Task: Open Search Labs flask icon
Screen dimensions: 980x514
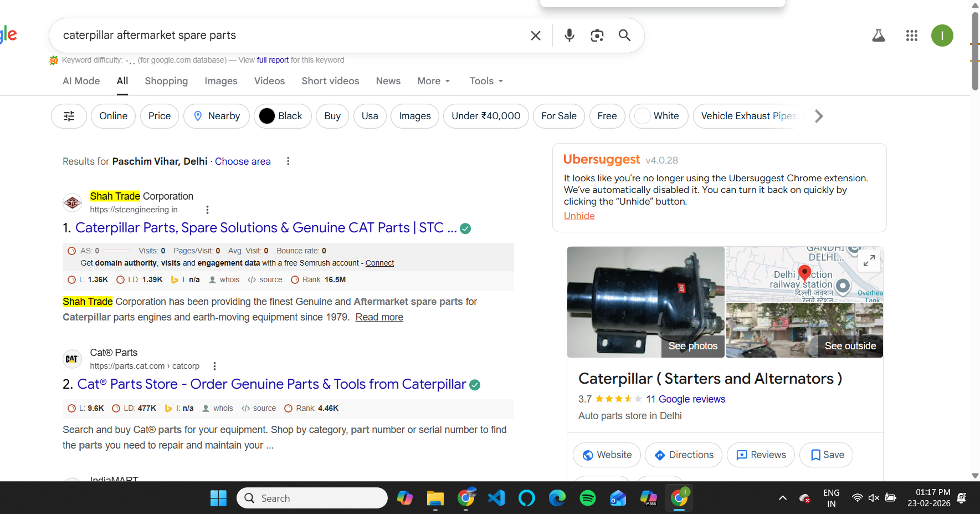Action: (878, 35)
